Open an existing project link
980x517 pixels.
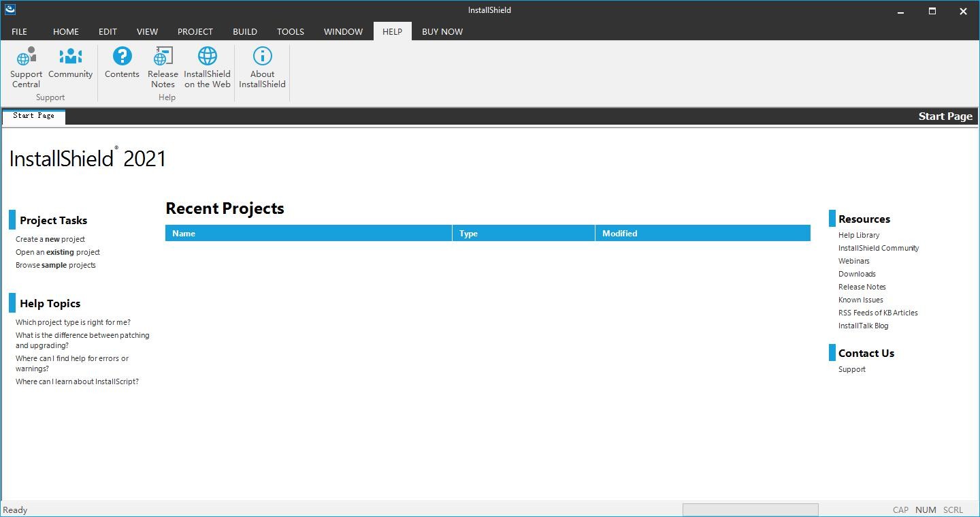coord(58,252)
